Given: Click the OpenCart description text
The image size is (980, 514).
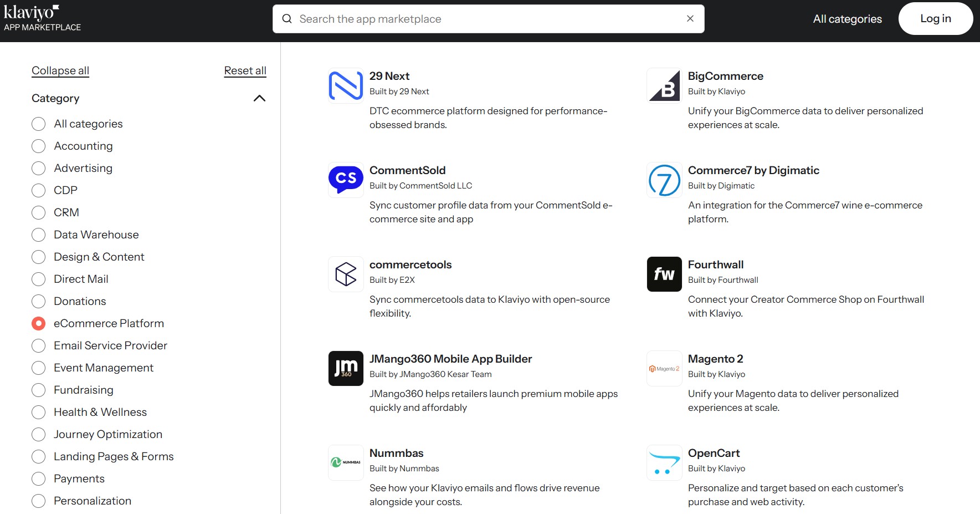Looking at the screenshot, I should coord(796,495).
